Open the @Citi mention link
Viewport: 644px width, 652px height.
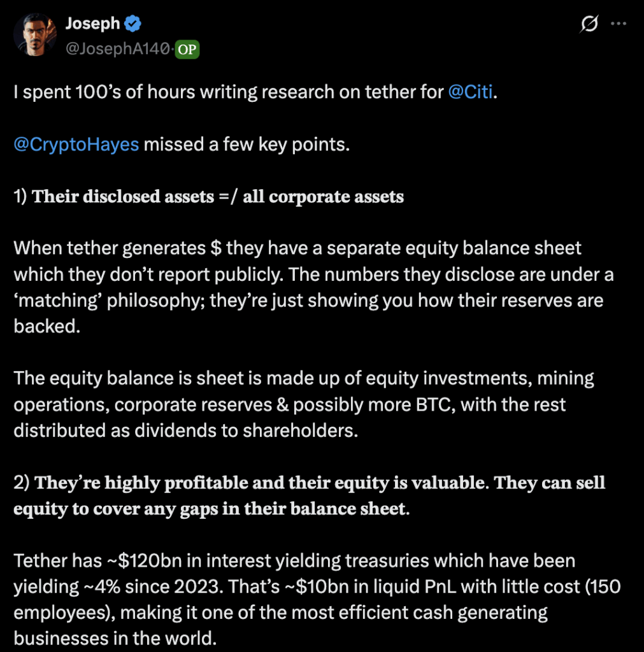[469, 92]
